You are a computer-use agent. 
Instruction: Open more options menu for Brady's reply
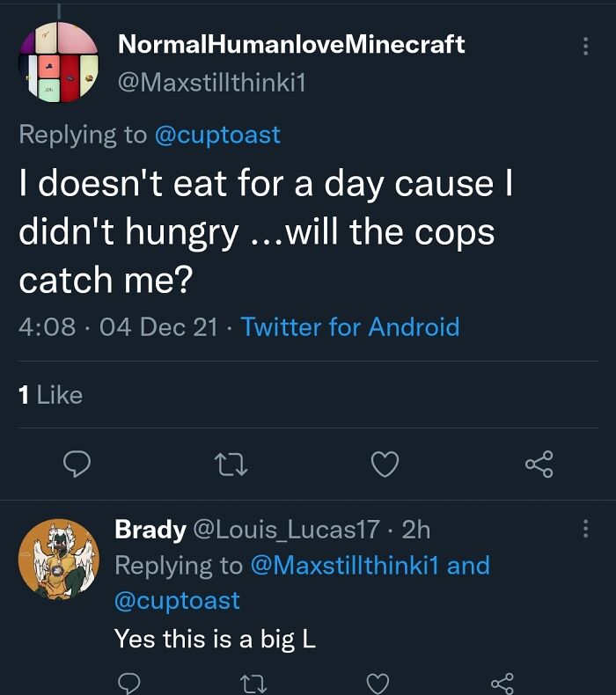click(585, 530)
